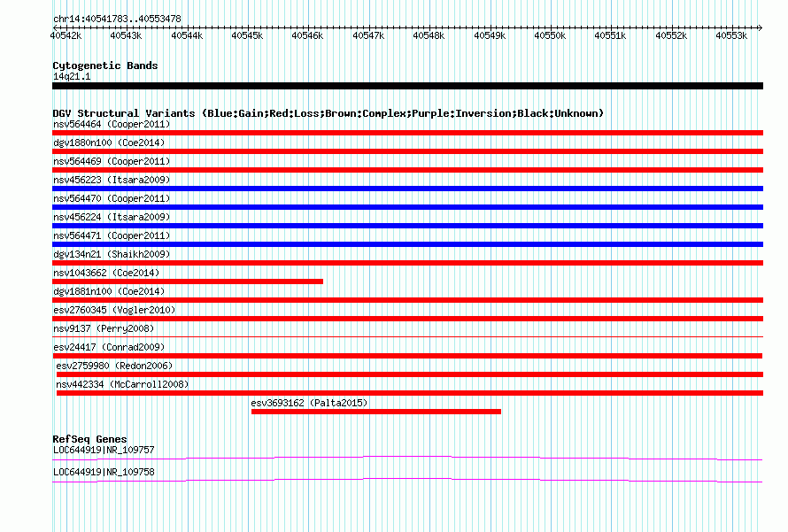This screenshot has height=532, width=788.
Task: Open the nsv1043662 (Coe2014) label
Action: click(106, 273)
